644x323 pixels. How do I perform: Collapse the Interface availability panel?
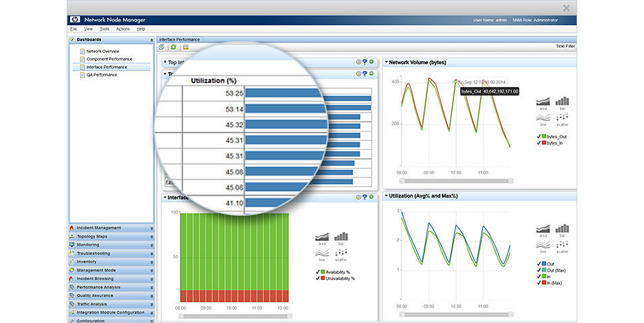coord(165,198)
